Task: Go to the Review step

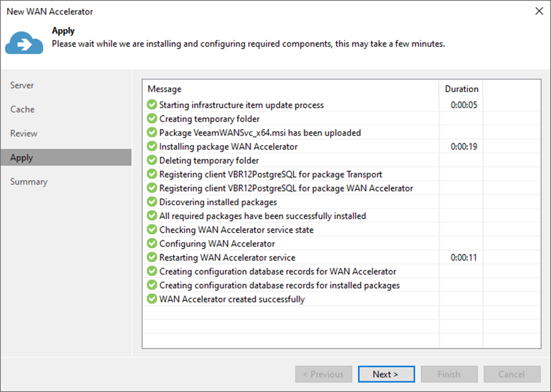Action: click(x=24, y=134)
